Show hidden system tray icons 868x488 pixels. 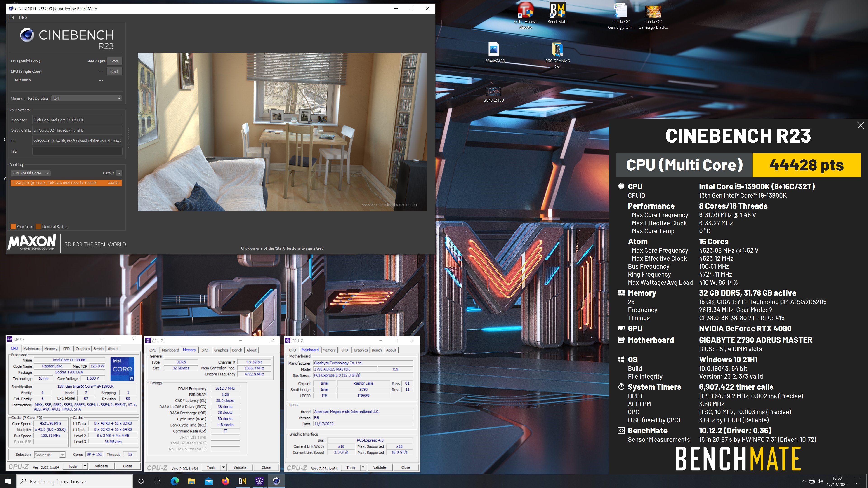pos(804,481)
